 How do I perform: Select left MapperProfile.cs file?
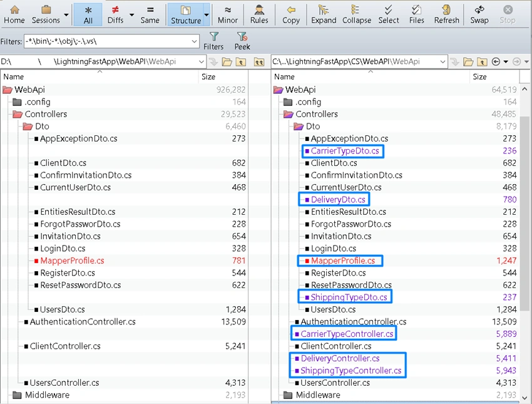pos(72,261)
